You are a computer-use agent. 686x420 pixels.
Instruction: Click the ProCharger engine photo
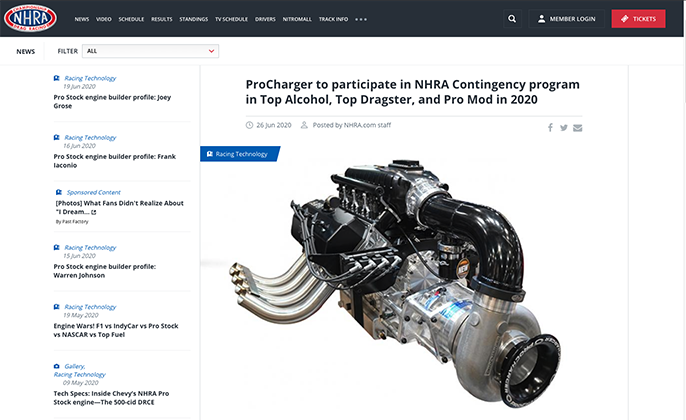coord(394,284)
